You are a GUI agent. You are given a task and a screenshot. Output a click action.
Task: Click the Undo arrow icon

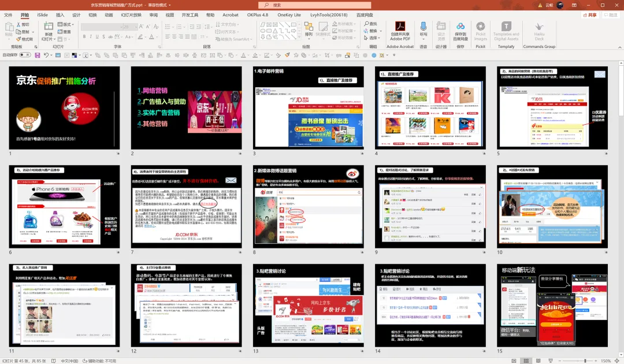[46, 55]
